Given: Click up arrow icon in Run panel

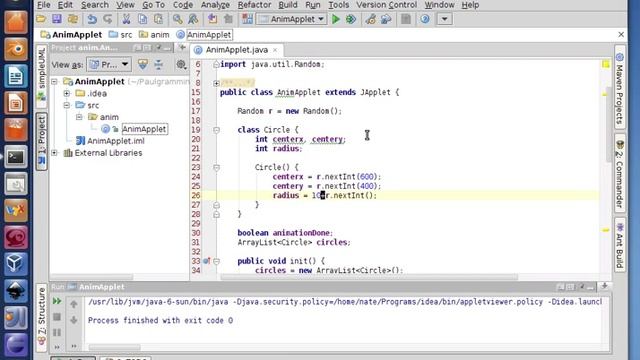Looking at the screenshot, I should click(x=74, y=304).
